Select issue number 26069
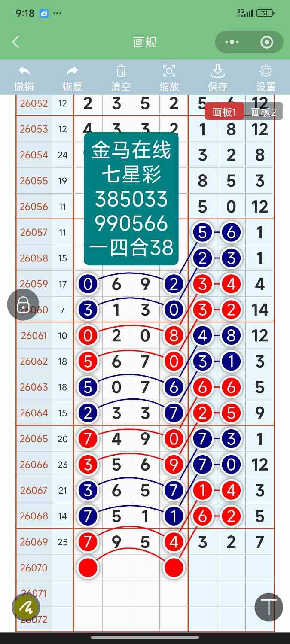Viewport: 290px width, 644px height. click(x=34, y=542)
